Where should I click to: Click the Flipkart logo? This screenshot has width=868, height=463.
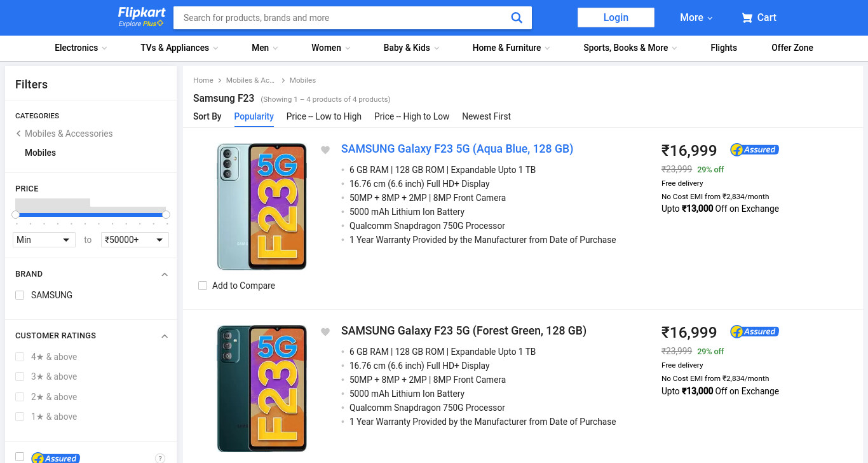(142, 13)
